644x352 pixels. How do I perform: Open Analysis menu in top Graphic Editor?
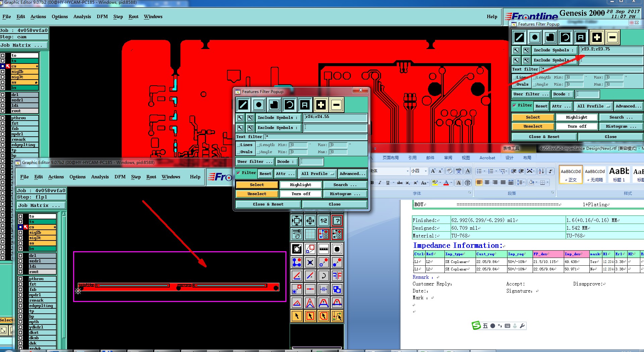(x=82, y=16)
